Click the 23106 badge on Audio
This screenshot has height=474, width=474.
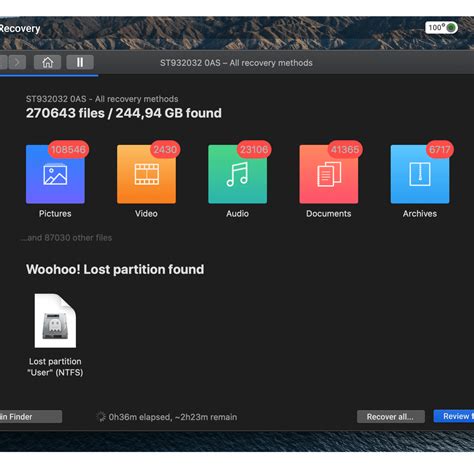click(254, 149)
